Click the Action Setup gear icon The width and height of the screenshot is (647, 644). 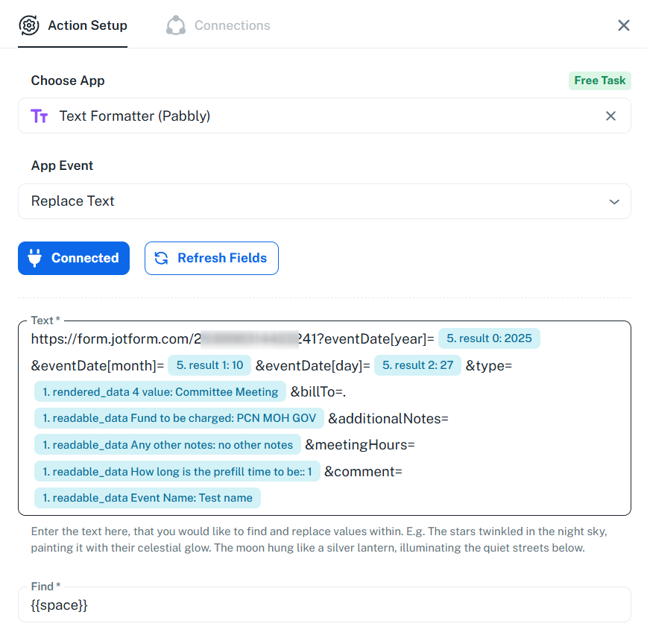pos(29,25)
